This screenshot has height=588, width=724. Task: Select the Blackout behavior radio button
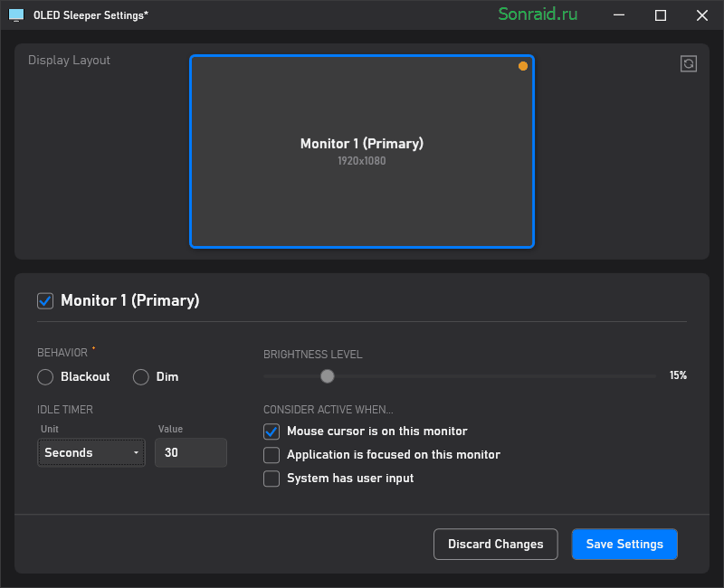(x=45, y=376)
